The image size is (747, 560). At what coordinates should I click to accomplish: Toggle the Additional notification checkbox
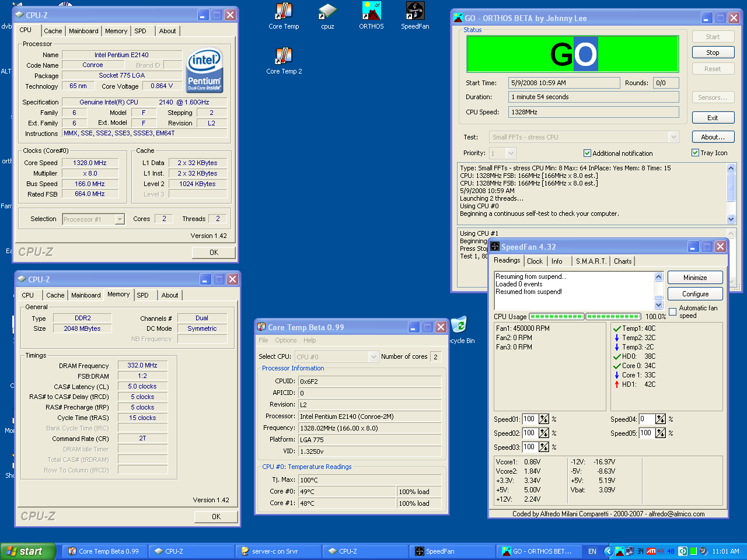click(x=587, y=153)
